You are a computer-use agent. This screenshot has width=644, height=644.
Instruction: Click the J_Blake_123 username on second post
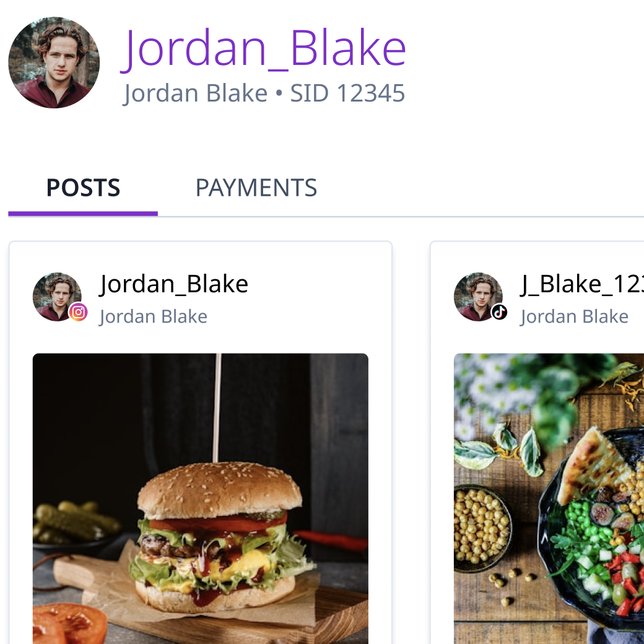581,284
